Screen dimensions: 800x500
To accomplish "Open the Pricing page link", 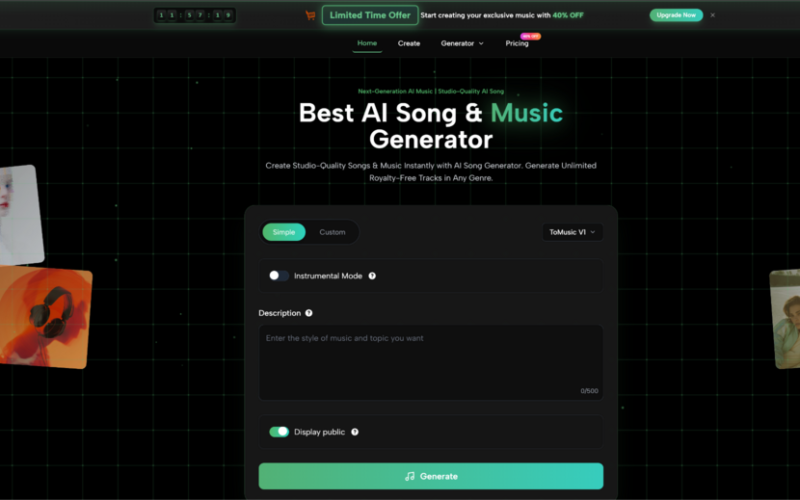I will click(x=517, y=43).
